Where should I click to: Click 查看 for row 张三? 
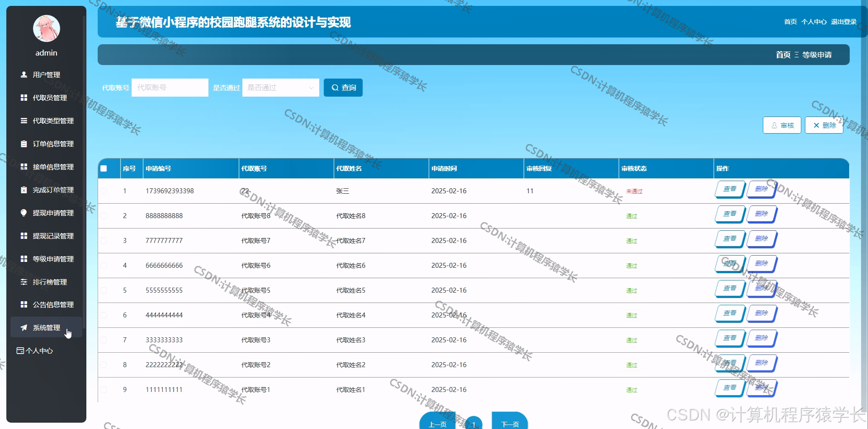click(730, 189)
